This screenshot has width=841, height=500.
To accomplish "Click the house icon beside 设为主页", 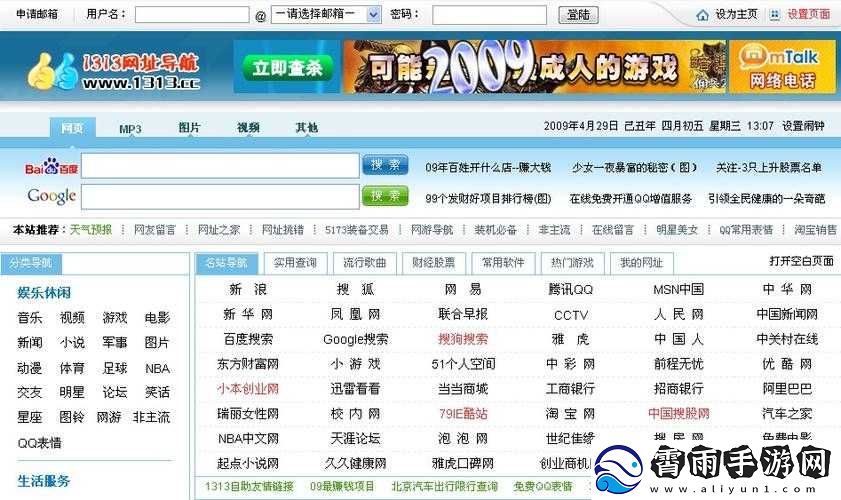I will [x=703, y=15].
